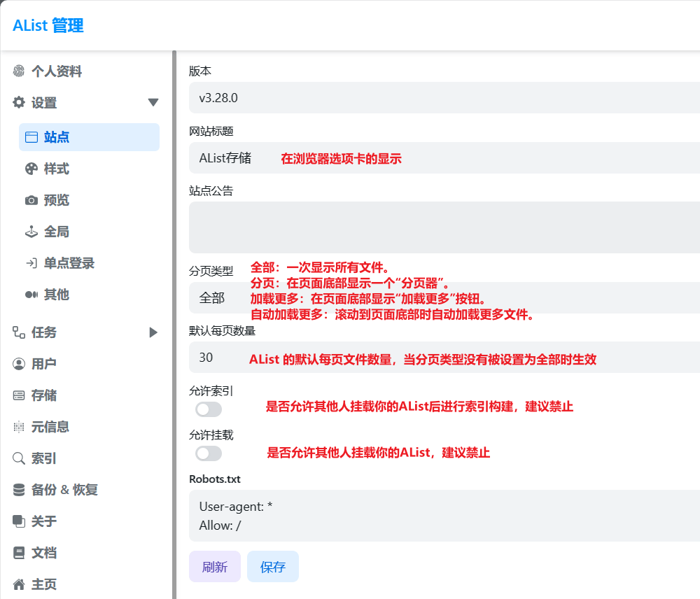Screen dimensions: 700x599
Task: Enable the 允许挂载 toggle switch
Action: click(x=209, y=453)
